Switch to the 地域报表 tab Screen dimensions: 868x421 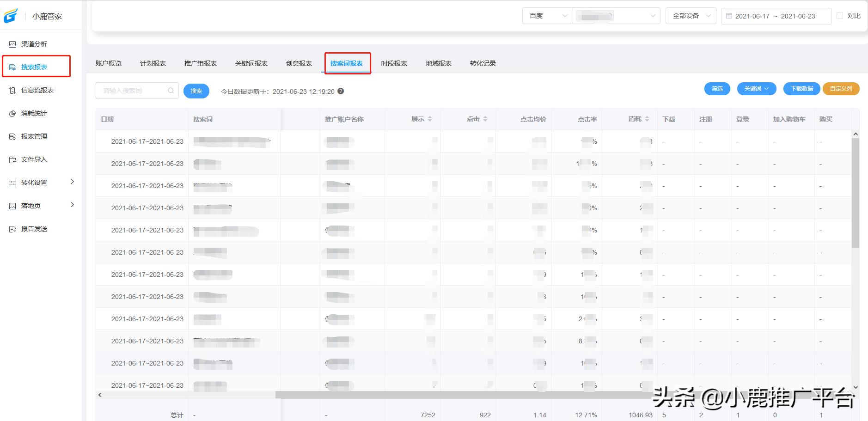point(438,63)
